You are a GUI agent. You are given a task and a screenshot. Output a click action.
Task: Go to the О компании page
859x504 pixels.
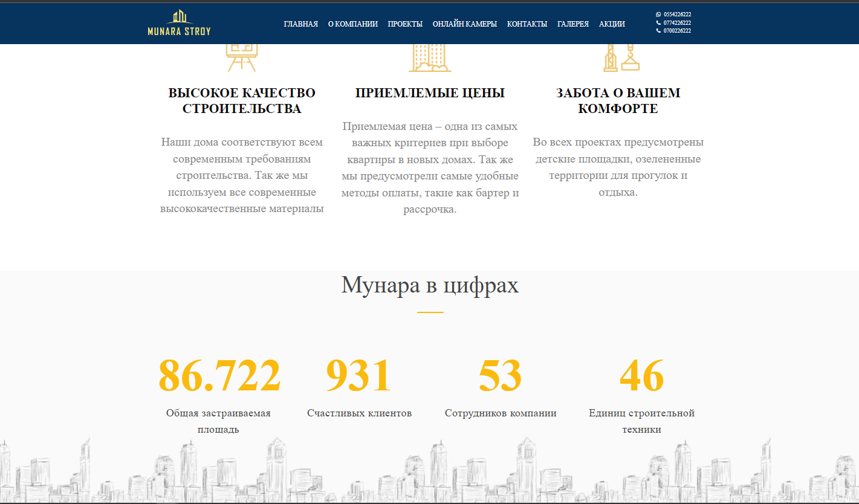pos(352,24)
